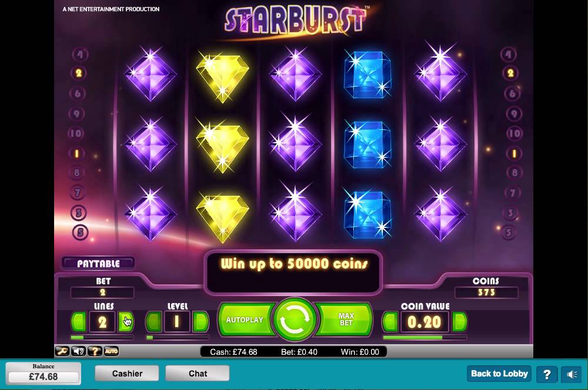Raise the bet level arrow

tap(201, 321)
